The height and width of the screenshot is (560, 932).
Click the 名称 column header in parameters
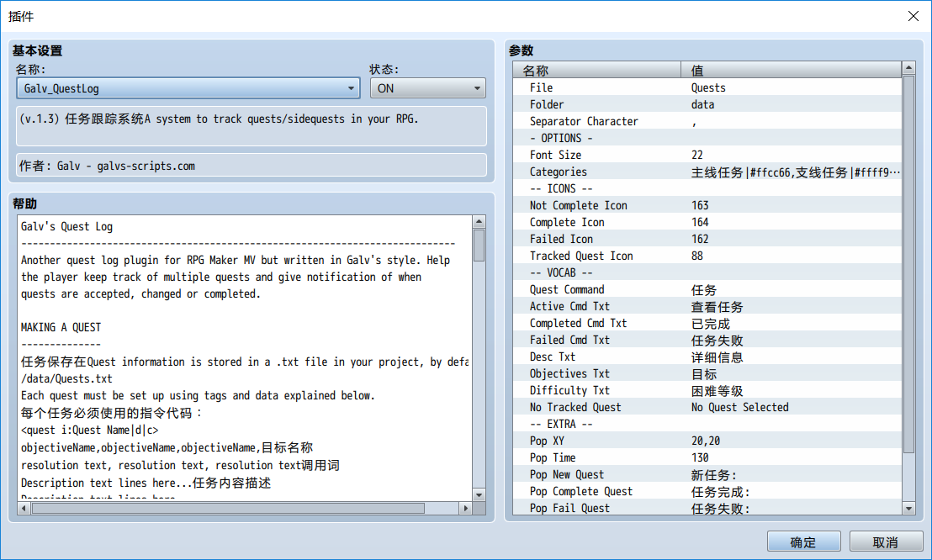596,70
